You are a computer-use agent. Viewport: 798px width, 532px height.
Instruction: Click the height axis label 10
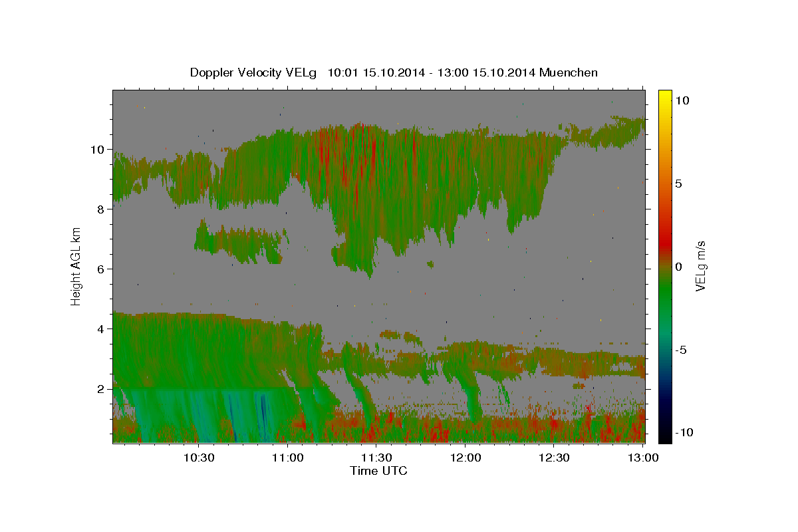click(97, 150)
